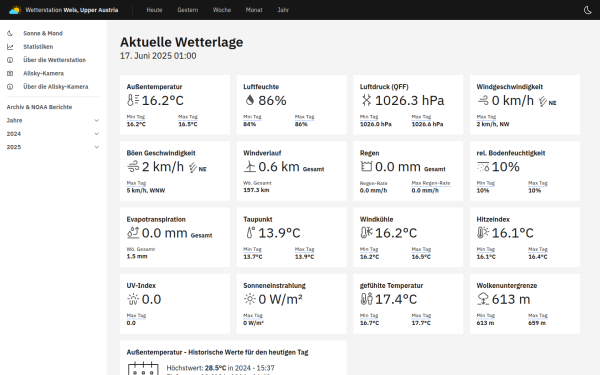Click the Außentemperatur thermometer icon
600x375 pixels.
(x=133, y=100)
